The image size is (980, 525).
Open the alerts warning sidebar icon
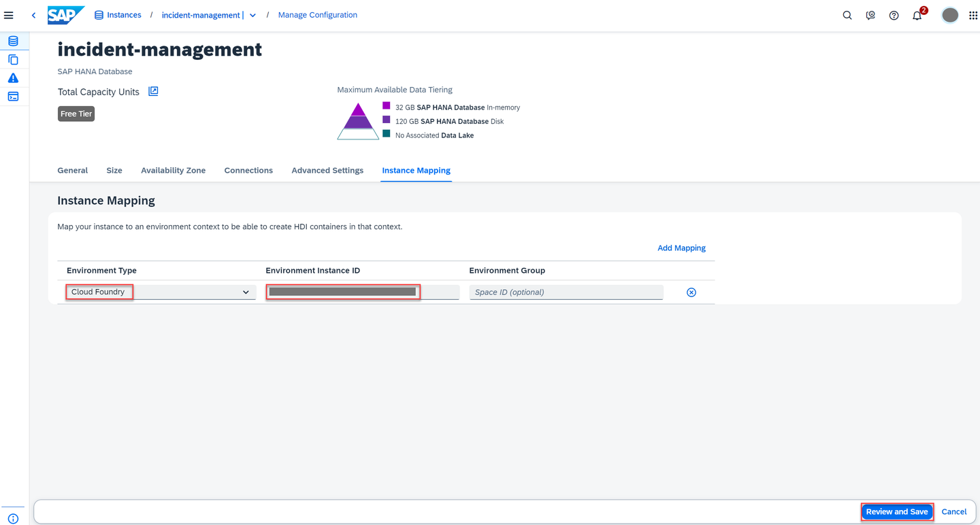13,78
